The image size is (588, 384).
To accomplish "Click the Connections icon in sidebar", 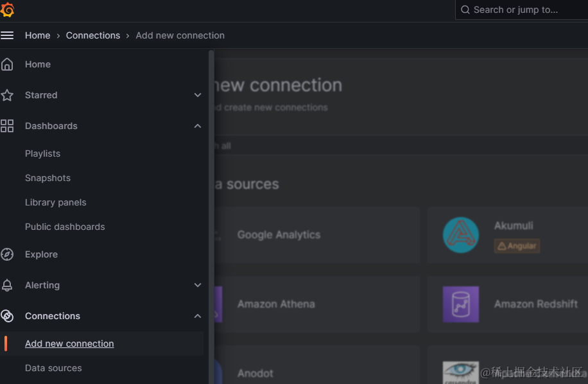I will 7,316.
